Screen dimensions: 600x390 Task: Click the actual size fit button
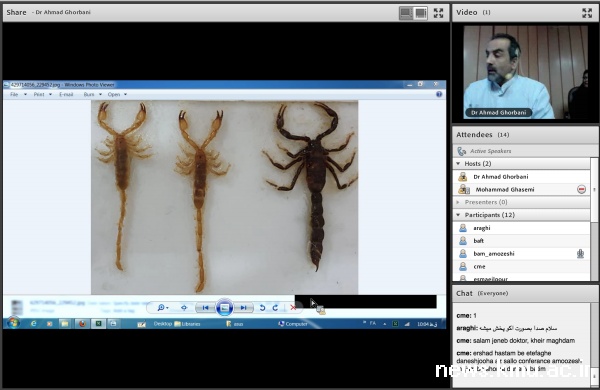[184, 308]
